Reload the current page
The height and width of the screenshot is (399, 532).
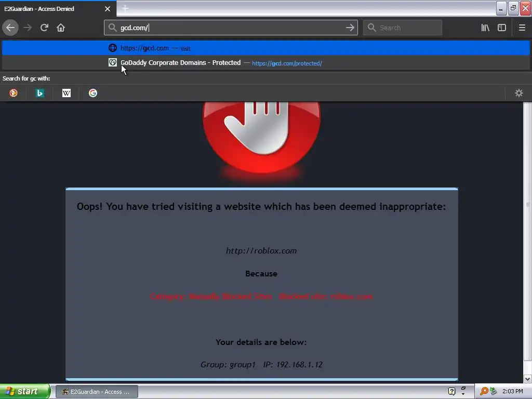[x=44, y=28]
